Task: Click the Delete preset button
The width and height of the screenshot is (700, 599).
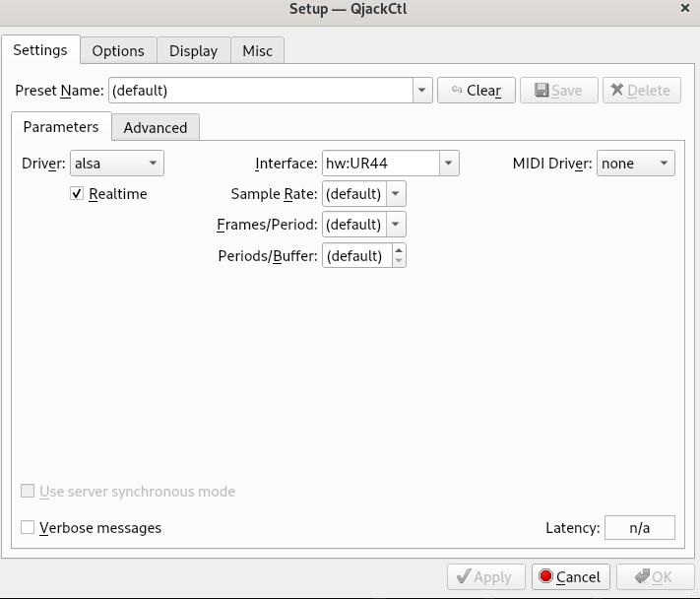Action: coord(642,91)
